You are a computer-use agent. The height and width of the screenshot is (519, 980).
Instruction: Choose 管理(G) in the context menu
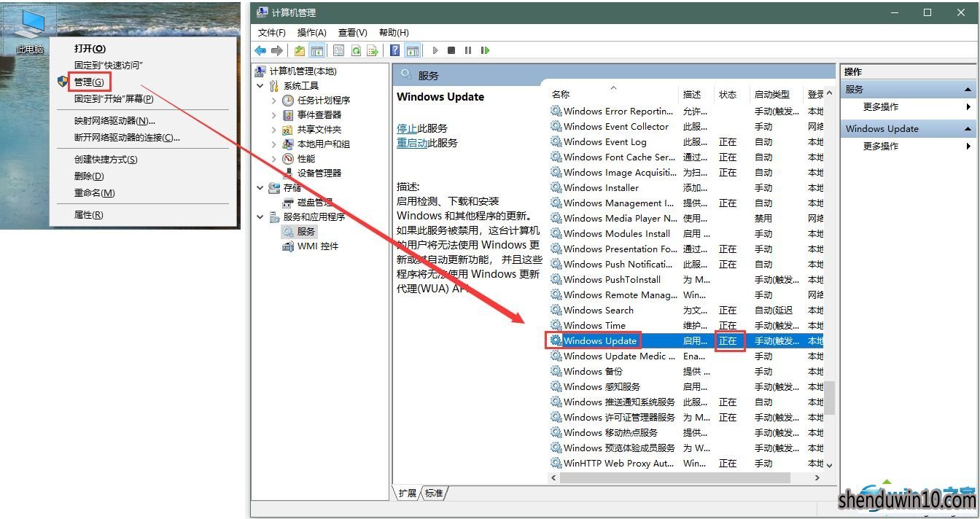(88, 82)
